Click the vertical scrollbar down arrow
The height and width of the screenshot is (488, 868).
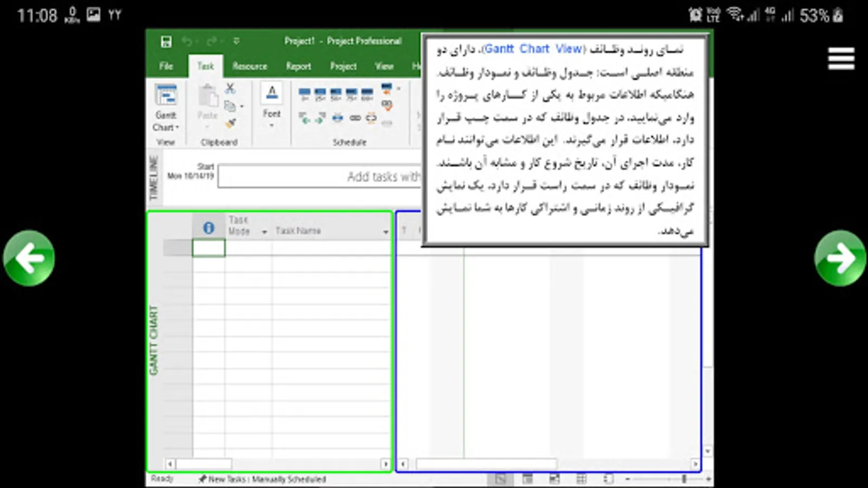707,451
